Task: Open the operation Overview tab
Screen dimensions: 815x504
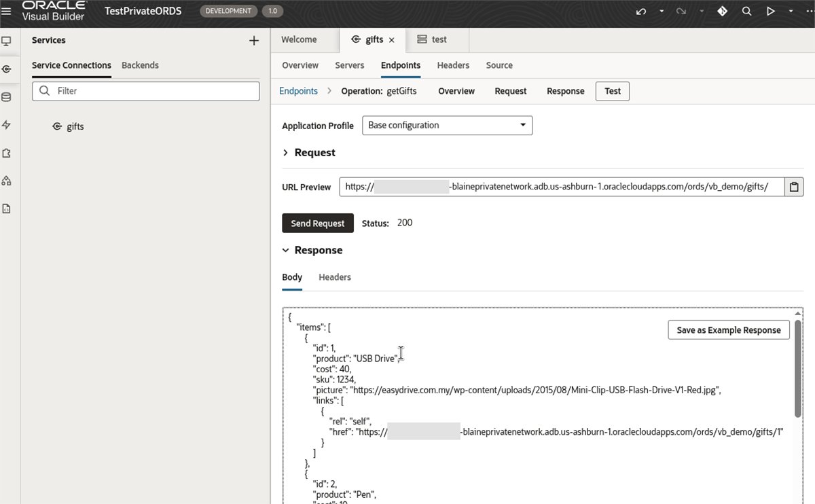Action: point(456,91)
